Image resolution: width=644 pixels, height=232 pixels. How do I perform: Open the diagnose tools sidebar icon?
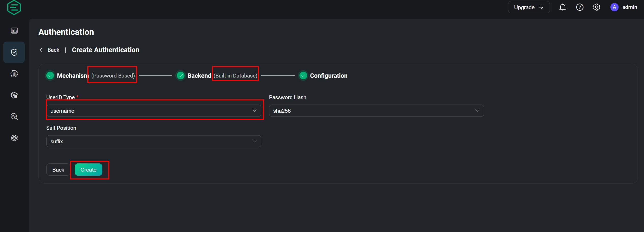[x=14, y=117]
